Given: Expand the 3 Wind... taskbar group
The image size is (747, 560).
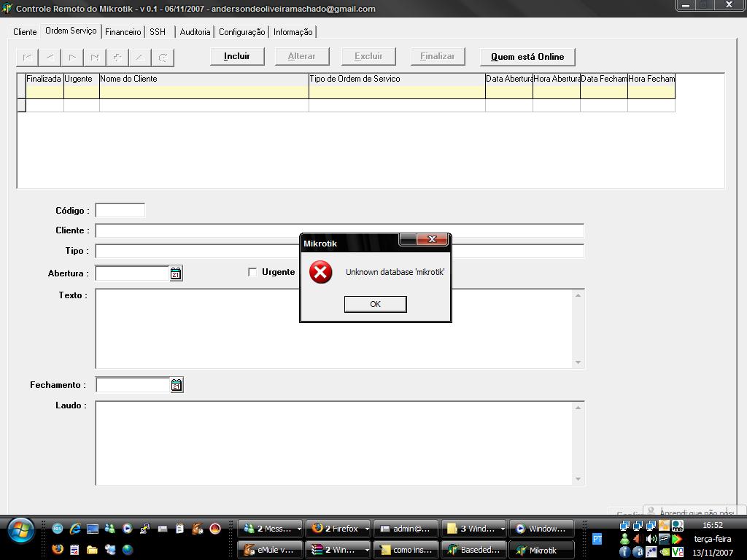Looking at the screenshot, I should (502, 529).
